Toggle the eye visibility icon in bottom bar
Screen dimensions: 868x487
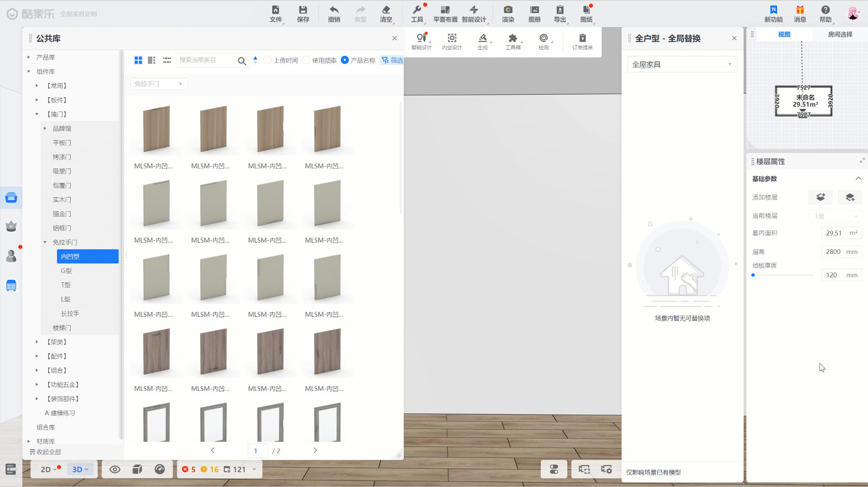(x=115, y=469)
